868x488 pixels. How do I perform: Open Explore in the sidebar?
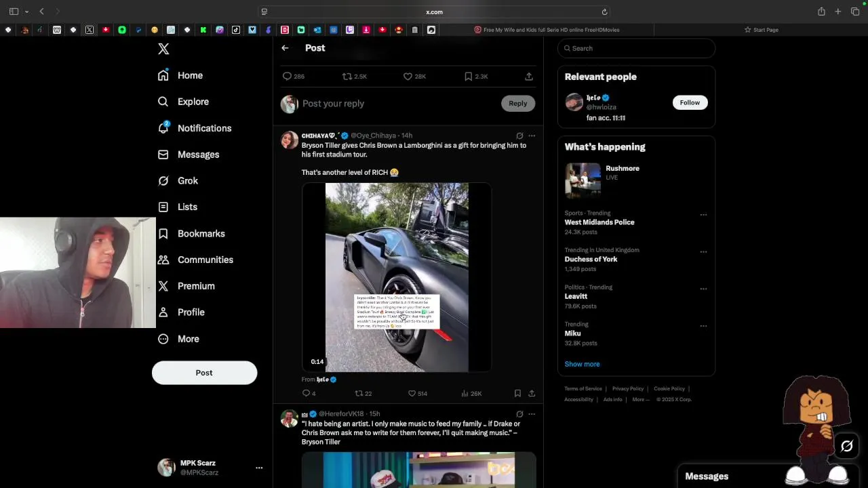[x=183, y=102]
